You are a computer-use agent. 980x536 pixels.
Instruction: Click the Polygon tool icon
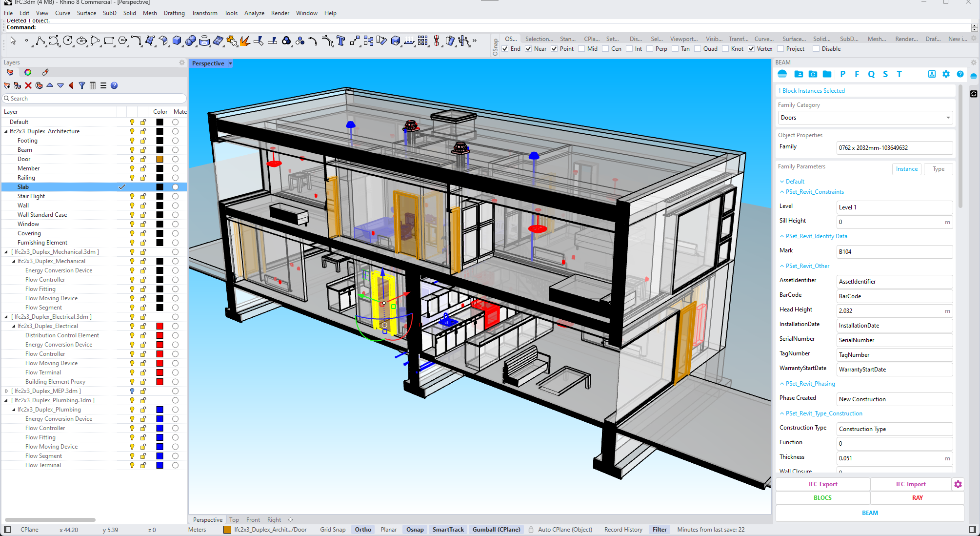pos(123,41)
